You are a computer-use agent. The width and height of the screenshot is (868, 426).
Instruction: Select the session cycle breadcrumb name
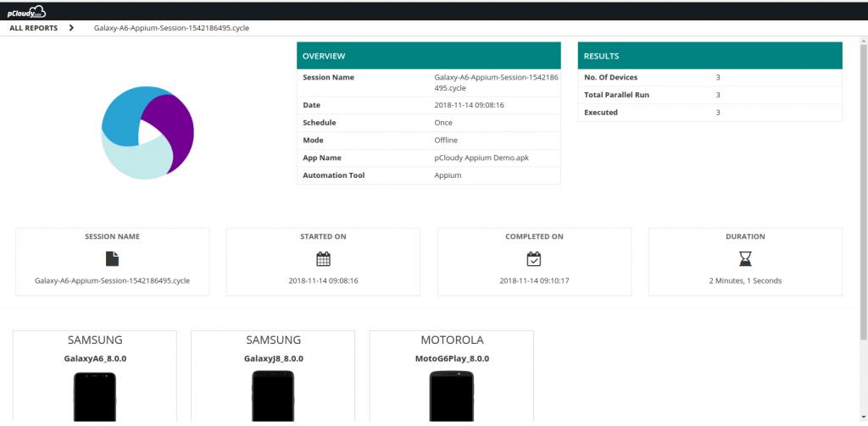click(171, 28)
